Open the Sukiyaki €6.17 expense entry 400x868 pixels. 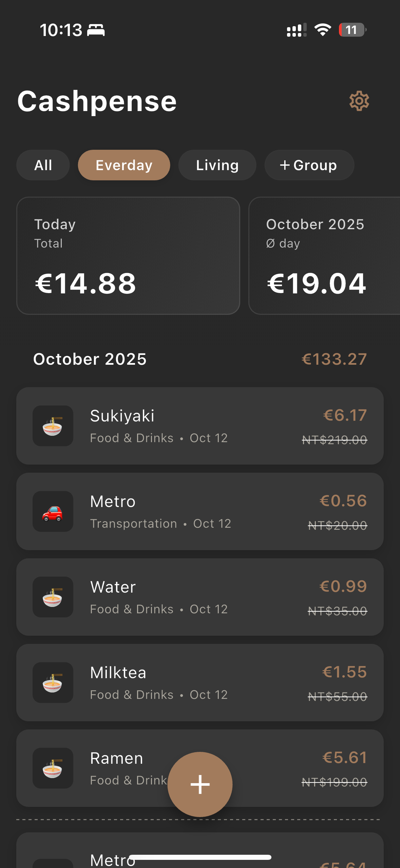pos(200,426)
